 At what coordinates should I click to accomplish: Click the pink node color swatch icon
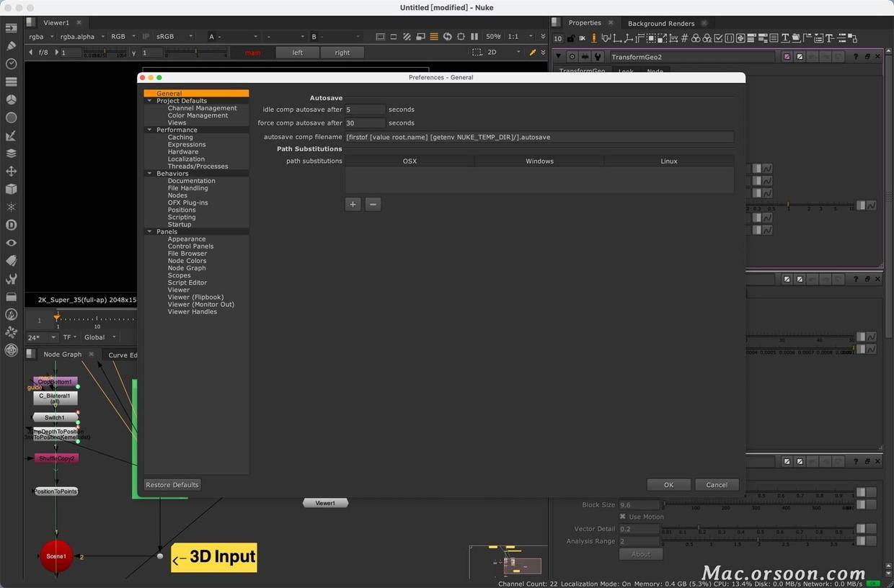click(787, 56)
